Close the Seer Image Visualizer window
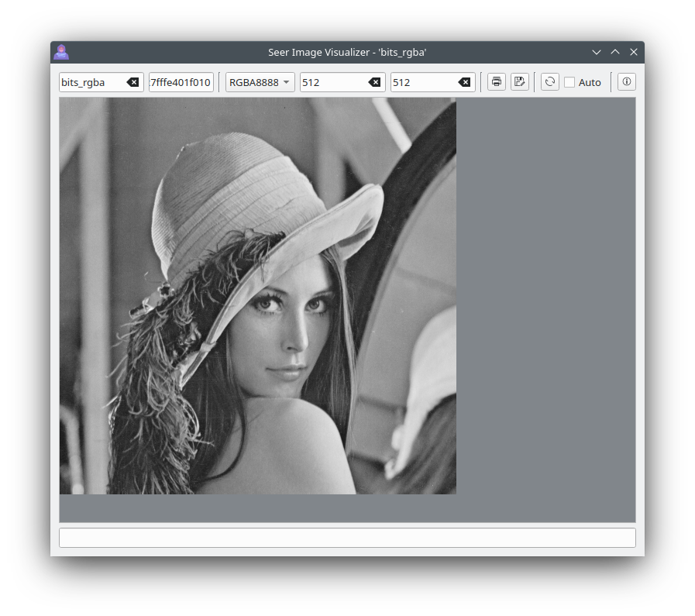695x616 pixels. 634,52
